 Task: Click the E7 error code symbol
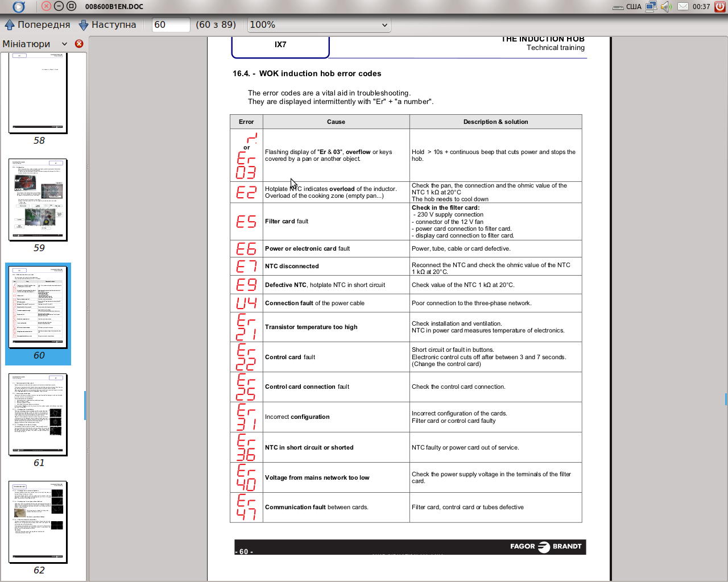(x=246, y=266)
